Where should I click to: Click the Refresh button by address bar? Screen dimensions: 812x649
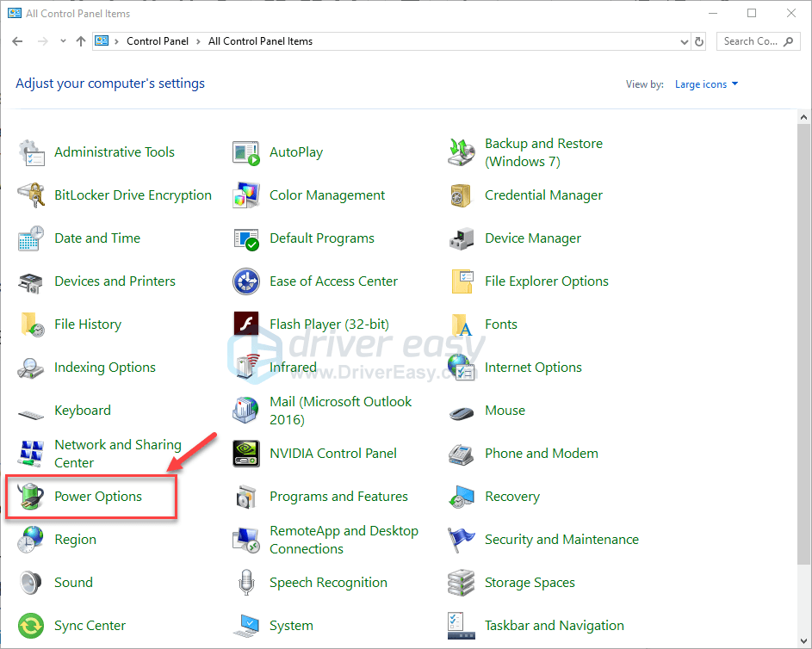pyautogui.click(x=699, y=41)
